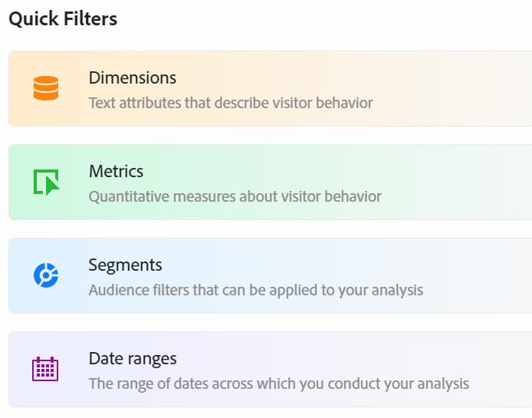Click the Quick Filters heading
532x418 pixels.
[x=63, y=18]
